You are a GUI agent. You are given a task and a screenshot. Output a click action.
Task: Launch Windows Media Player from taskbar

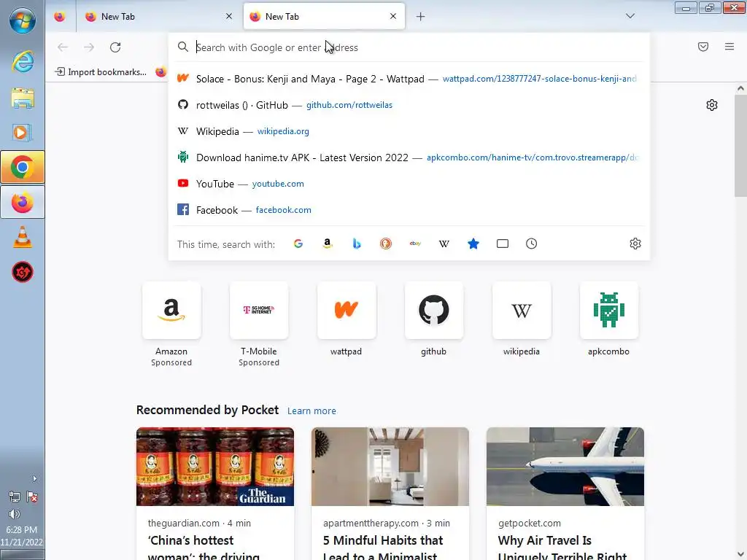coord(23,133)
